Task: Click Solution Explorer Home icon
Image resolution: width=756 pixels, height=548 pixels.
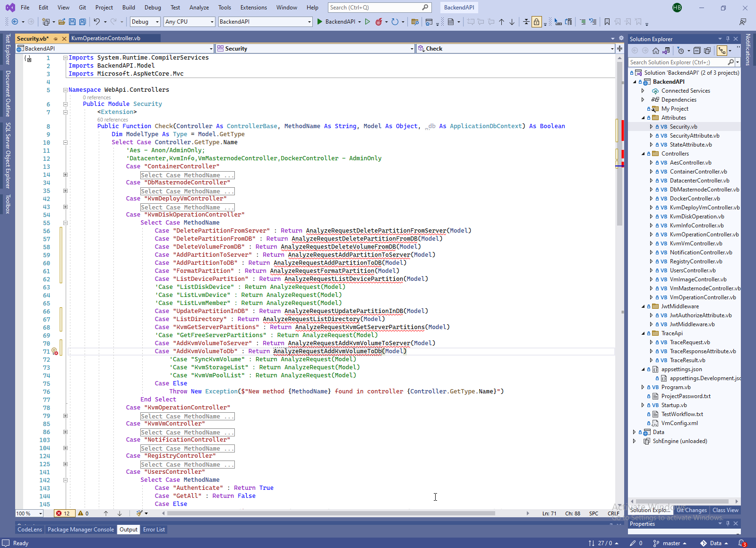Action: click(x=656, y=51)
